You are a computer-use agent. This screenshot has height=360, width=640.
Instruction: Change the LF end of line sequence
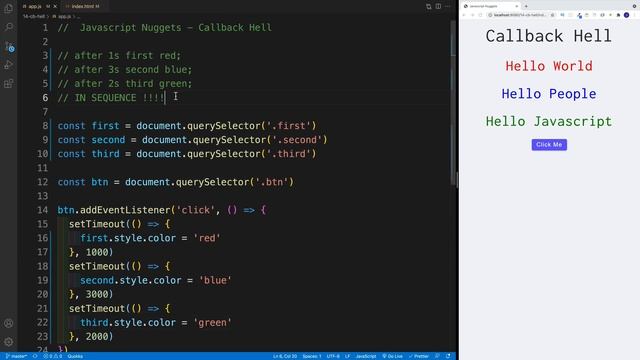(347, 356)
